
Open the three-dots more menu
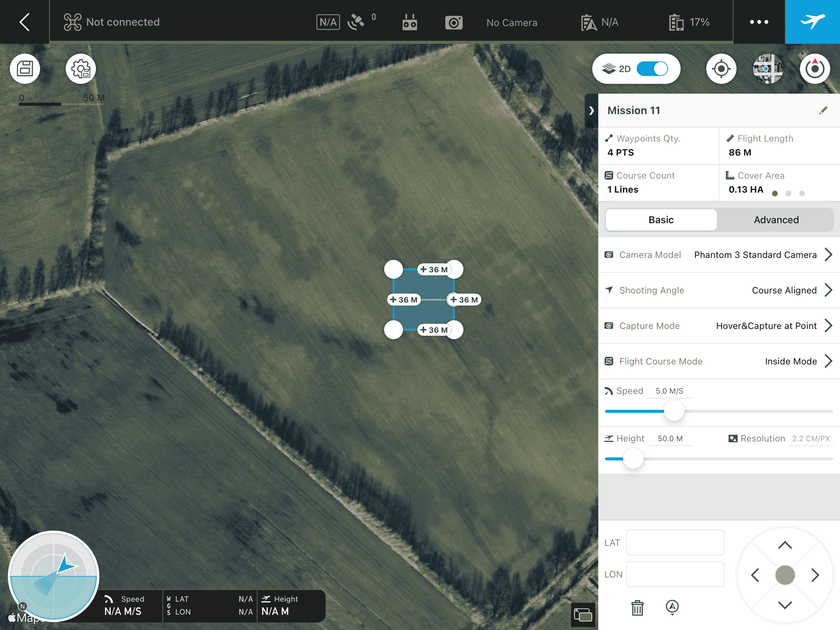[x=759, y=22]
